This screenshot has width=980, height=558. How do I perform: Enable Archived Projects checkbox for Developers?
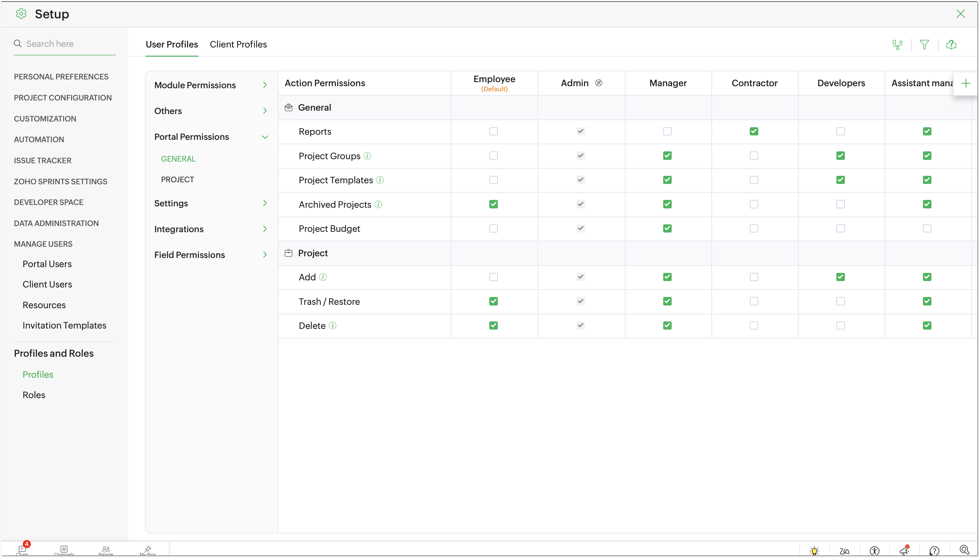840,204
